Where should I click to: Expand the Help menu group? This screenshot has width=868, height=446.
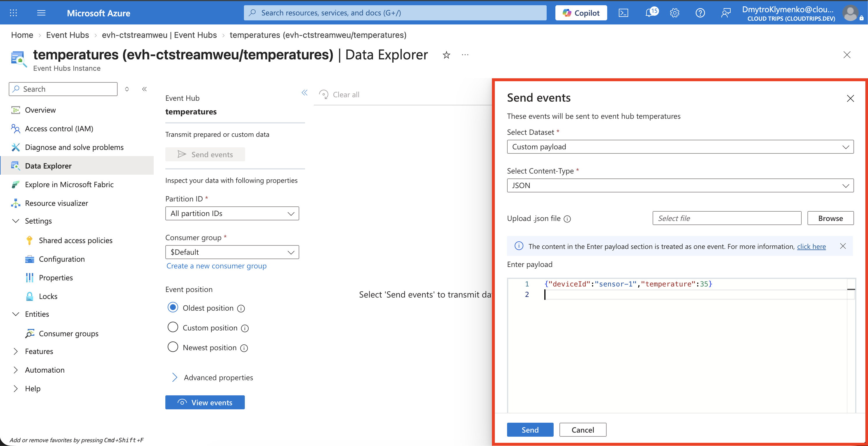coord(15,389)
